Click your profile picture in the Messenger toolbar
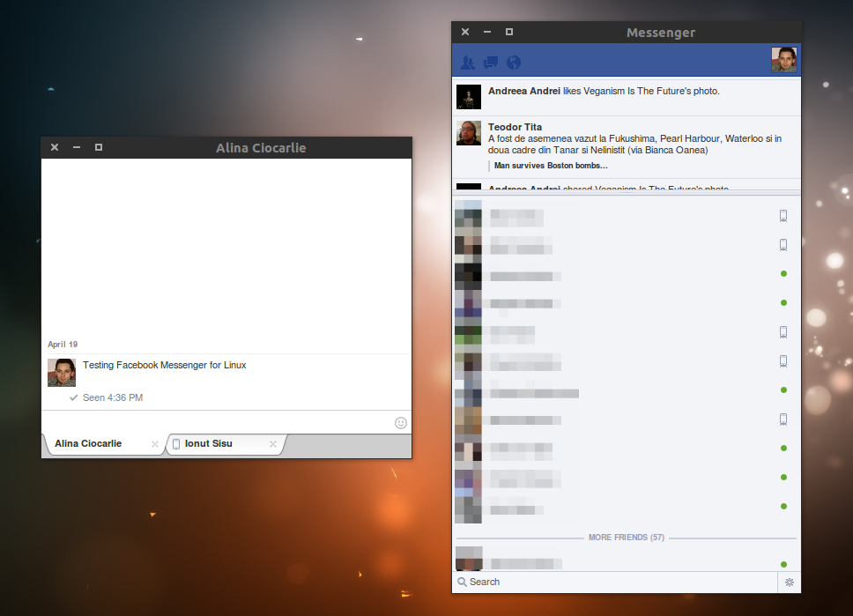 [783, 59]
